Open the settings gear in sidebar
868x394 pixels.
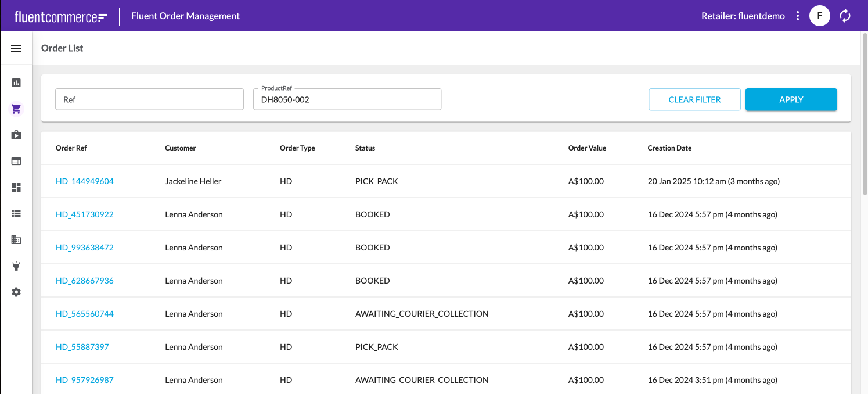click(16, 292)
